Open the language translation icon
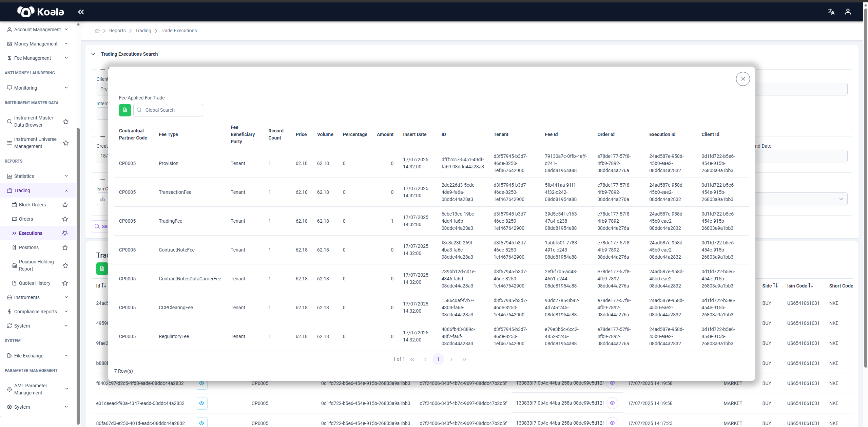Viewport: 868px width, 427px height. (831, 12)
